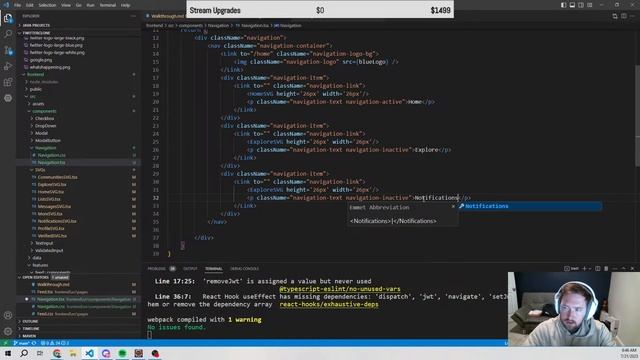Open the Windows Start menu
Viewport: 640px width, 360px height.
coord(8,353)
